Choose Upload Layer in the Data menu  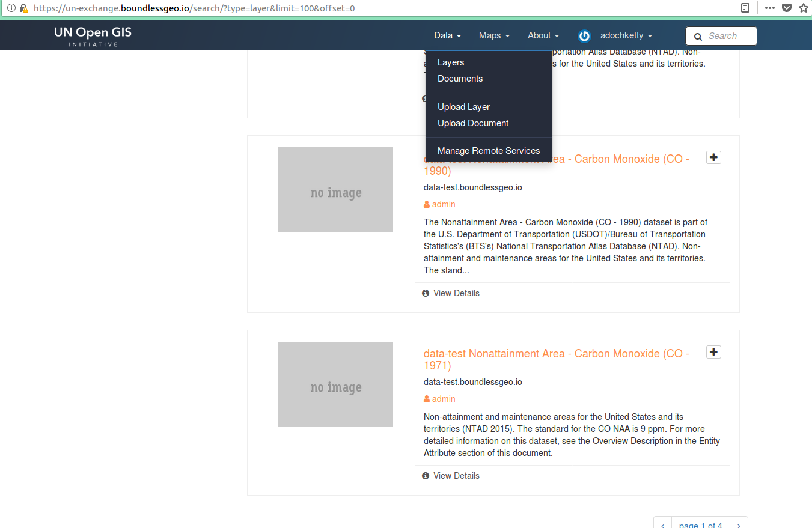[463, 107]
